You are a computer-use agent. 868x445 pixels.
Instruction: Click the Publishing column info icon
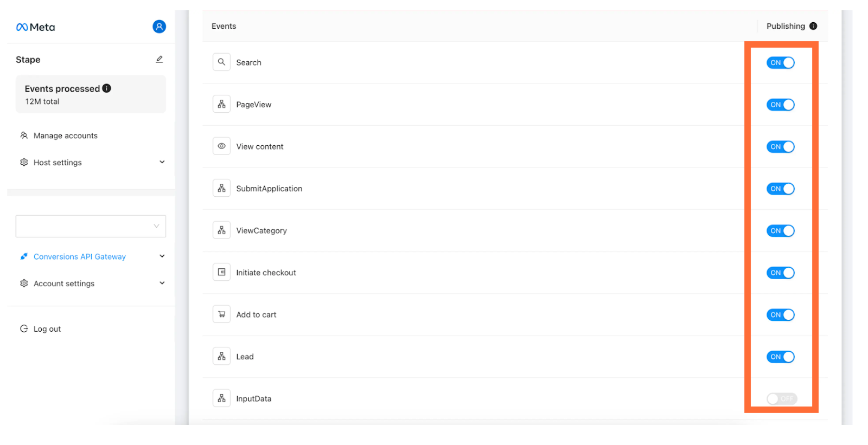tap(813, 26)
